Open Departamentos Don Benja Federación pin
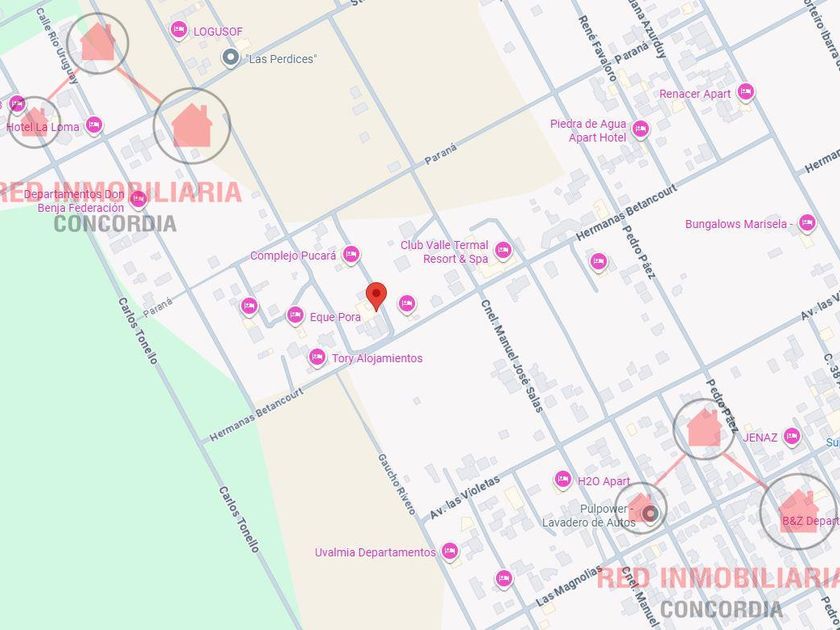840x630 pixels. pos(138,200)
